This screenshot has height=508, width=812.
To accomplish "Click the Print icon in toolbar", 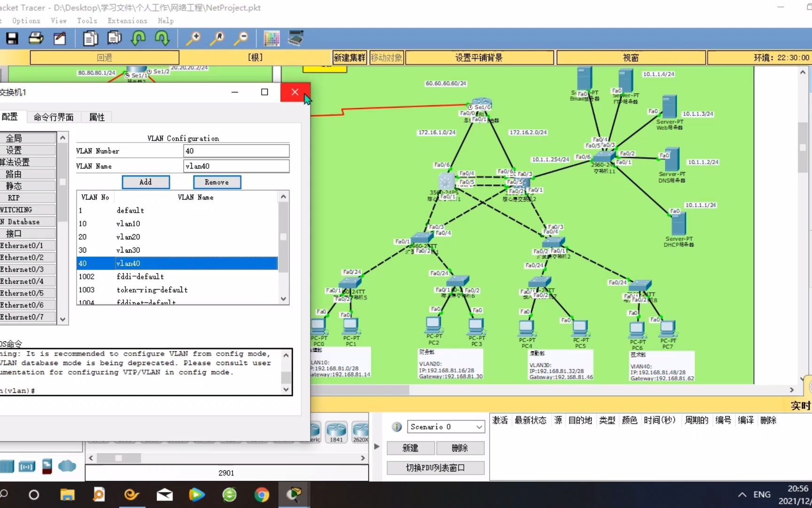I will point(36,39).
